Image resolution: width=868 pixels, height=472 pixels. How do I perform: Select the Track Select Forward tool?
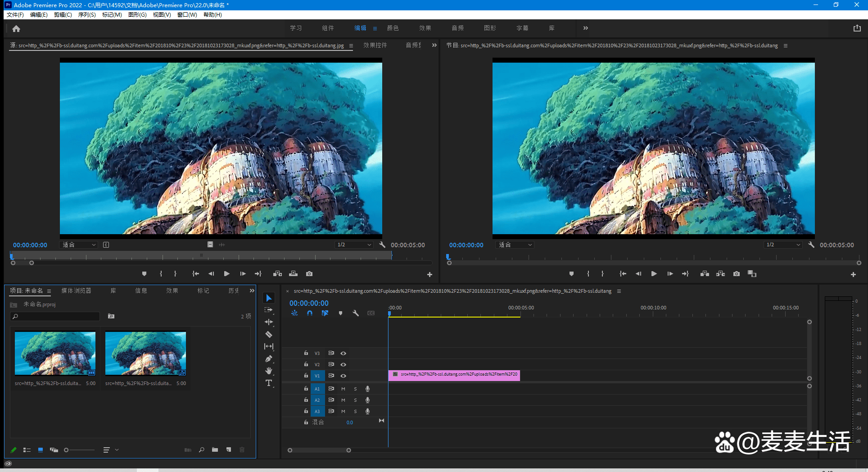pyautogui.click(x=269, y=310)
